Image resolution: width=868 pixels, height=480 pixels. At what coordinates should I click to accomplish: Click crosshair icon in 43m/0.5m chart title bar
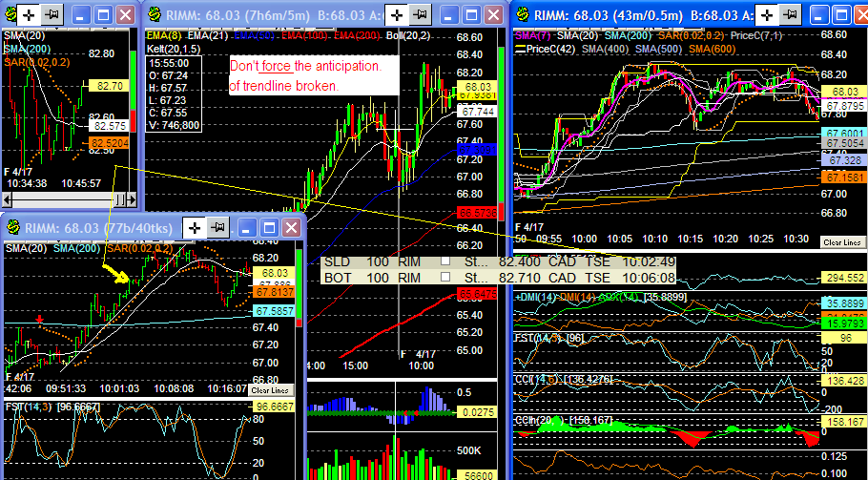point(767,15)
